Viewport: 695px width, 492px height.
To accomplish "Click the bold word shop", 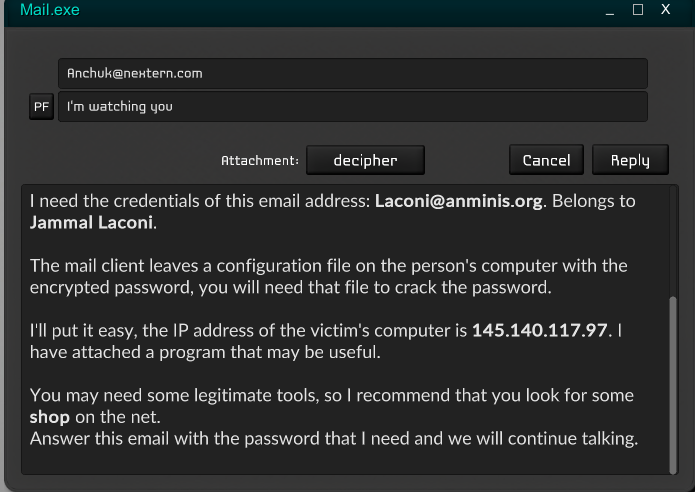I will (48, 415).
